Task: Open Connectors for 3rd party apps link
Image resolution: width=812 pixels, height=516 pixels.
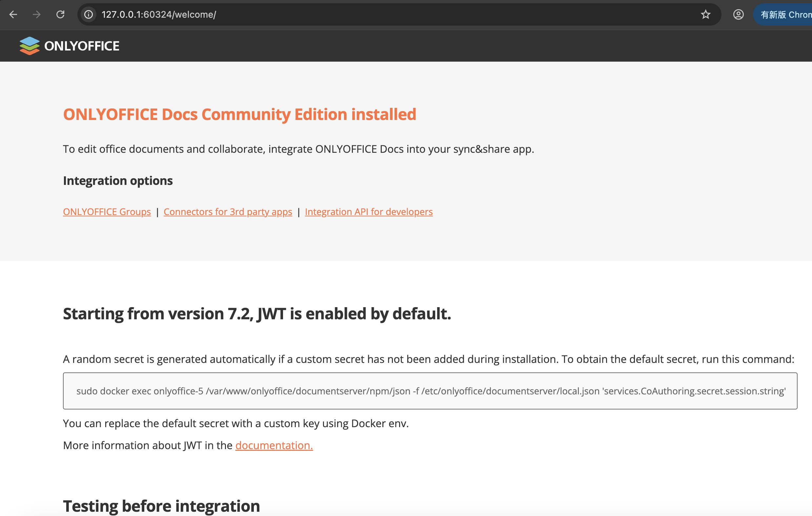Action: pyautogui.click(x=228, y=212)
